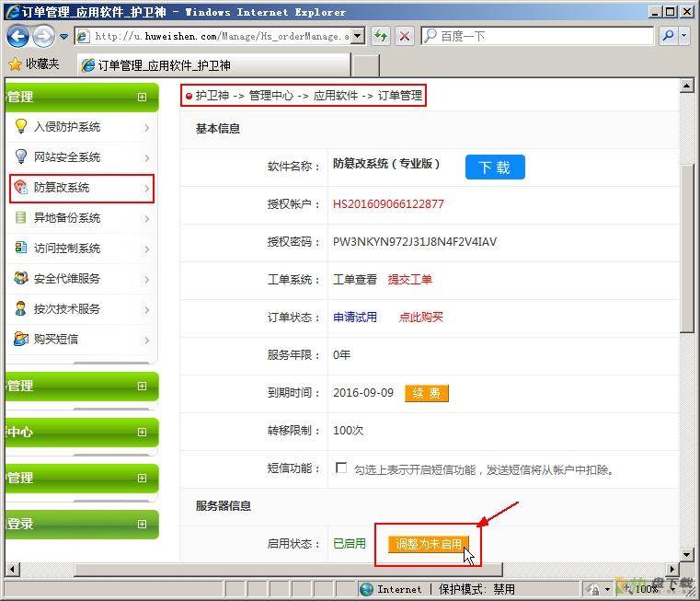Image resolution: width=700 pixels, height=601 pixels.
Task: Click the Internet zone globe in status bar
Action: click(x=366, y=589)
